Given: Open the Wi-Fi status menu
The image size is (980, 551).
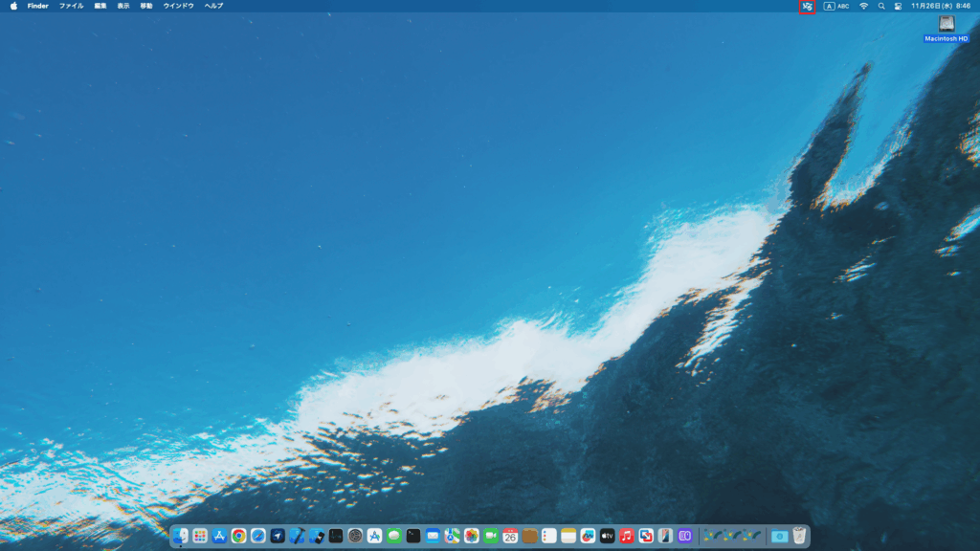Looking at the screenshot, I should 863,6.
